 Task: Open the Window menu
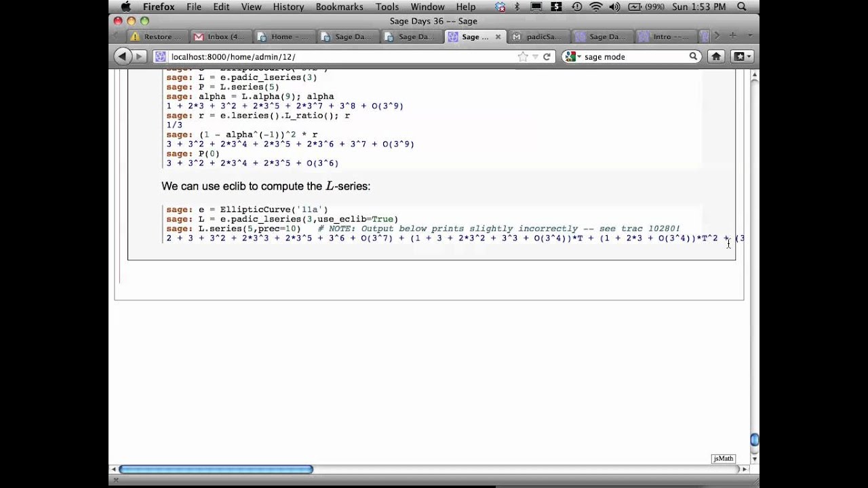(x=427, y=7)
